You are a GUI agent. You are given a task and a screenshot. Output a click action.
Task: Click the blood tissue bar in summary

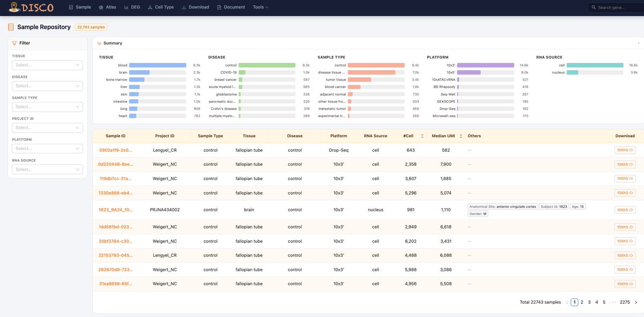pyautogui.click(x=157, y=65)
